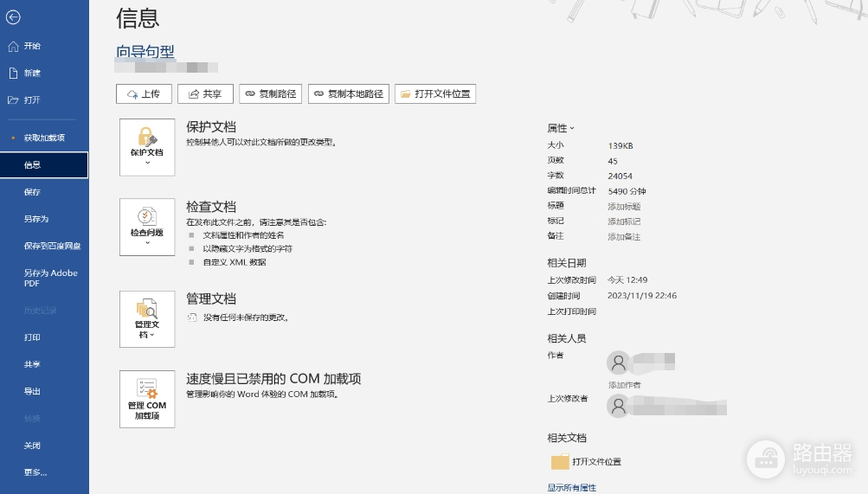
Task: Click 显示所有属性 link
Action: click(x=572, y=488)
